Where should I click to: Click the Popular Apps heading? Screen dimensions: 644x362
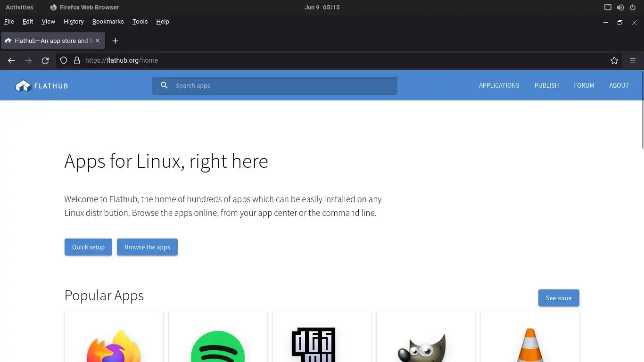tap(104, 296)
